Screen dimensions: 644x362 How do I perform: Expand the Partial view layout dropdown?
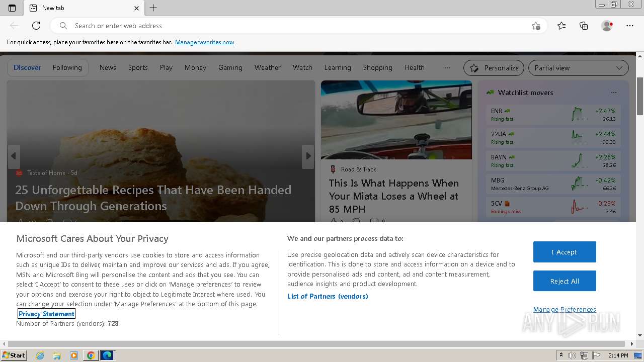(x=579, y=68)
